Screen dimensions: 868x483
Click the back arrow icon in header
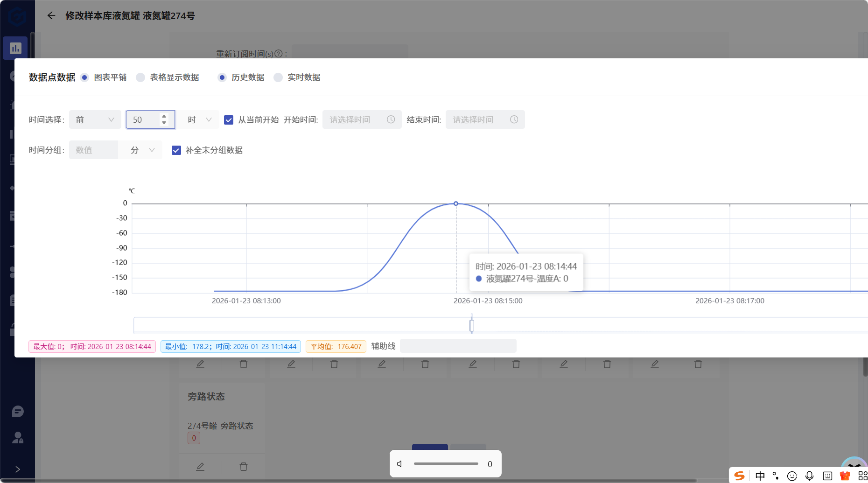tap(51, 16)
